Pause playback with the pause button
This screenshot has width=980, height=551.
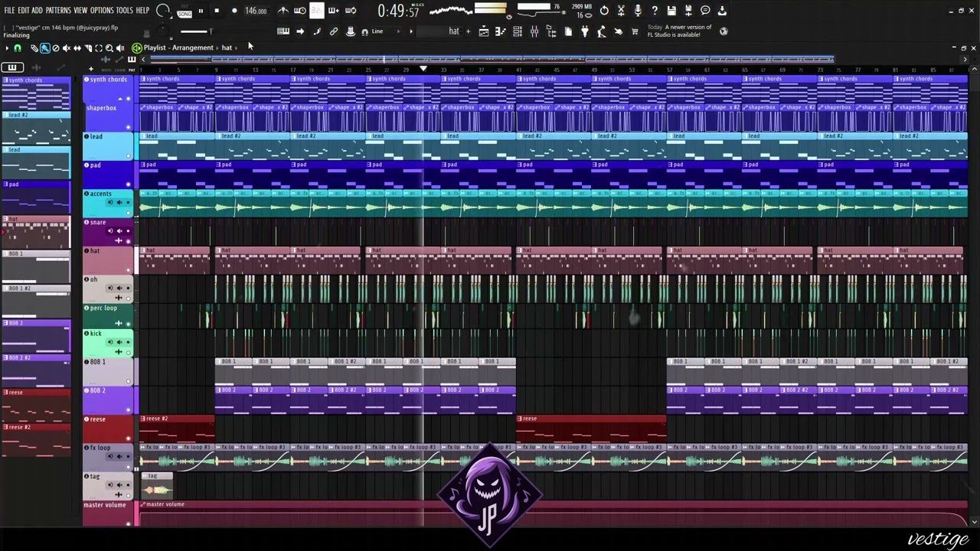tap(201, 11)
